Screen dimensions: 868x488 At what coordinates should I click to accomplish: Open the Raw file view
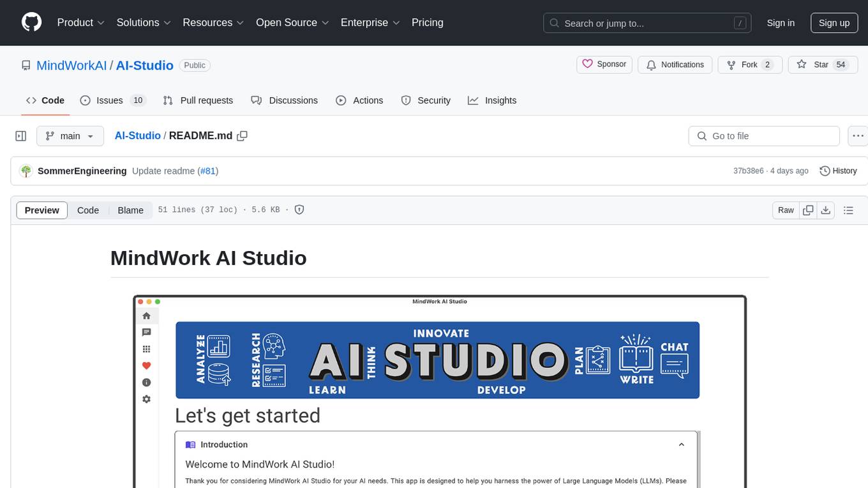786,210
